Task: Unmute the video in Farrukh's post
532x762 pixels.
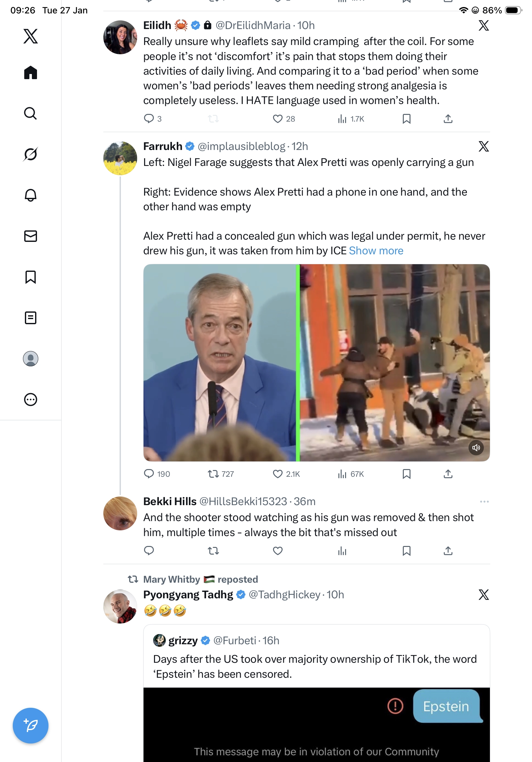Action: click(476, 448)
